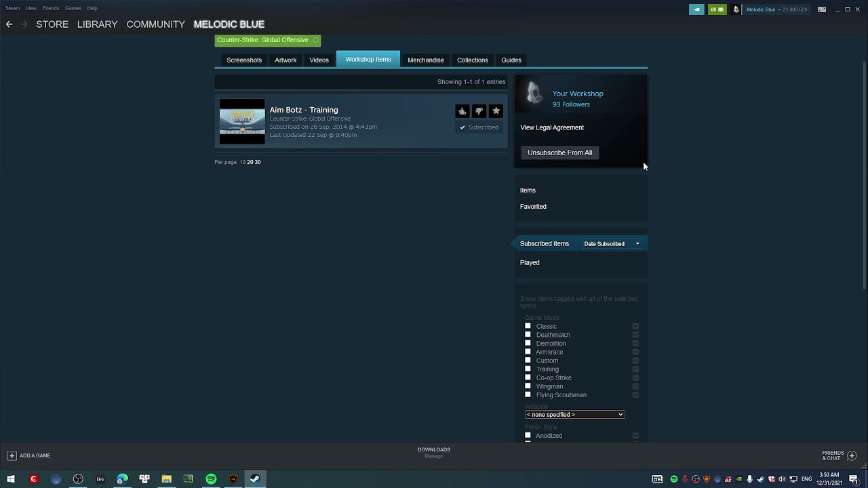Enable the Classic game mode checkbox
868x488 pixels.
tap(528, 326)
